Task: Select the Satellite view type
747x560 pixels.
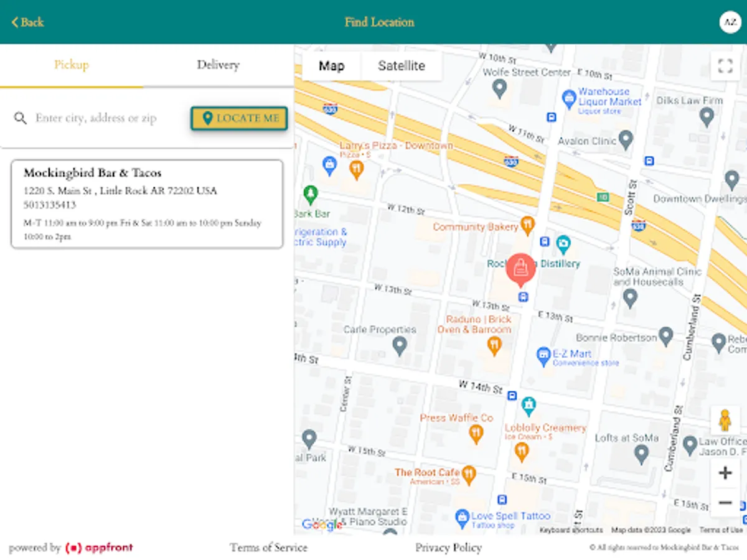Action: tap(402, 66)
